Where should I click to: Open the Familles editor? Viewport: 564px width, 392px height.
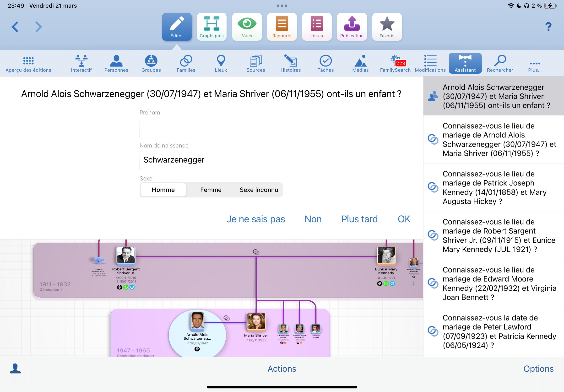click(x=186, y=63)
